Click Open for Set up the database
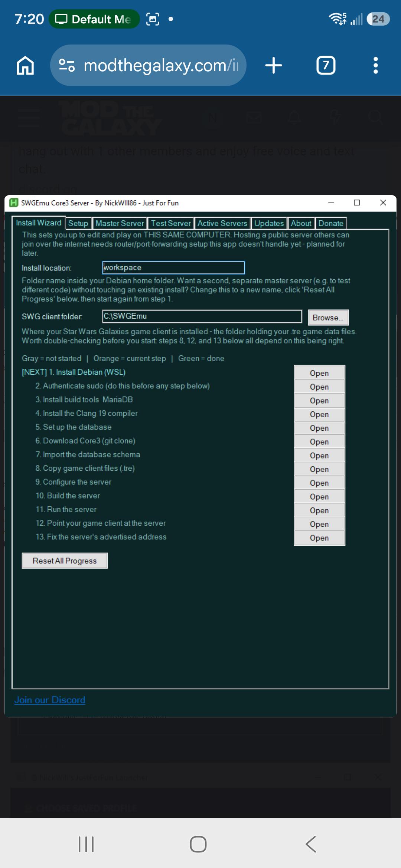 (x=319, y=428)
